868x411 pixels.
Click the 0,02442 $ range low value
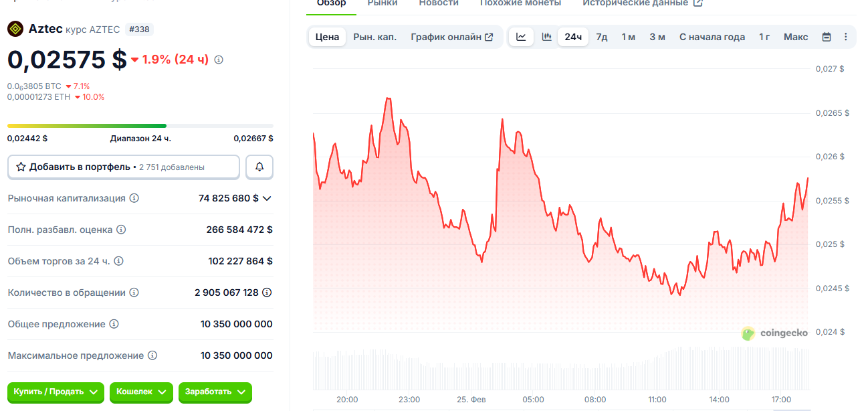tap(27, 139)
